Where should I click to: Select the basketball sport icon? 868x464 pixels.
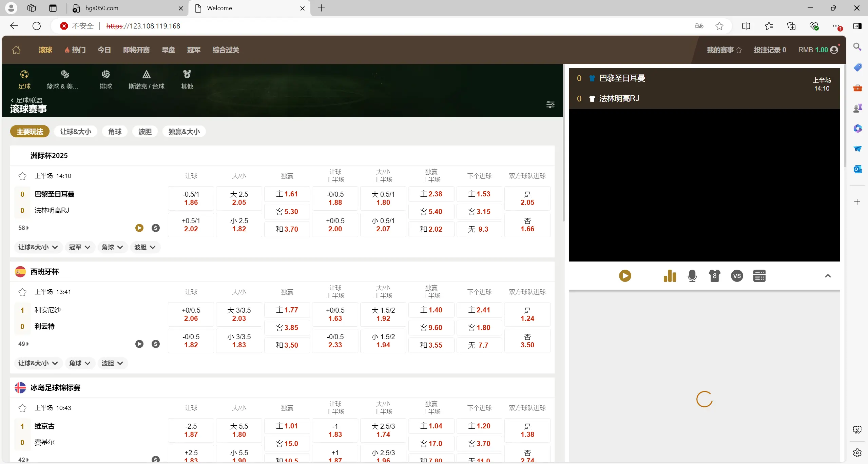(x=65, y=74)
